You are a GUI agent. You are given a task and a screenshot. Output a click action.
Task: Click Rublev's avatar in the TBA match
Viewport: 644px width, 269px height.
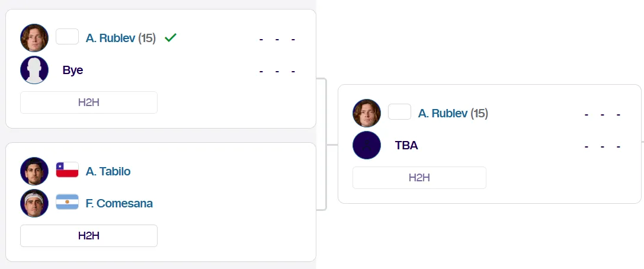click(367, 113)
